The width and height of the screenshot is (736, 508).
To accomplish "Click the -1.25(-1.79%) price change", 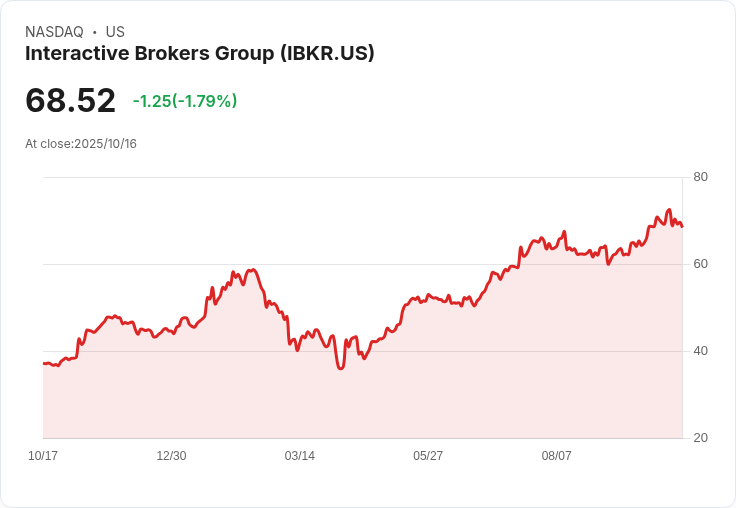I will click(x=185, y=101).
